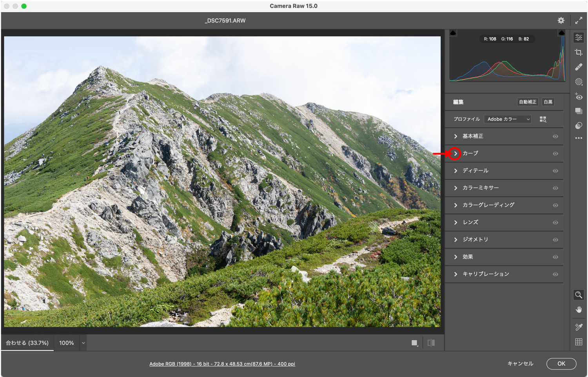
Task: Click the 編集 panel heading
Action: click(458, 102)
